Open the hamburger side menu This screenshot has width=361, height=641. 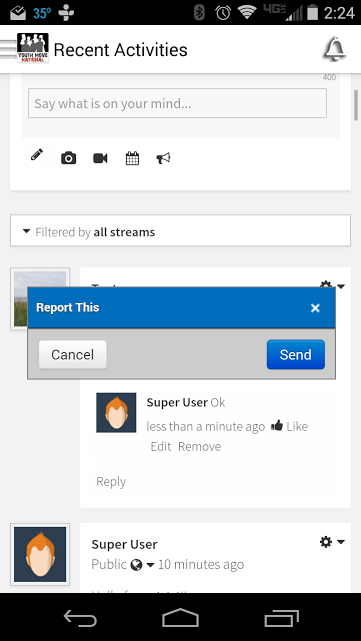(8, 49)
